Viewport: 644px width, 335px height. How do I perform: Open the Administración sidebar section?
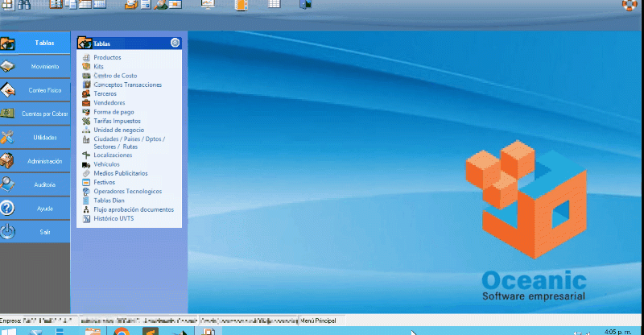[x=45, y=161]
